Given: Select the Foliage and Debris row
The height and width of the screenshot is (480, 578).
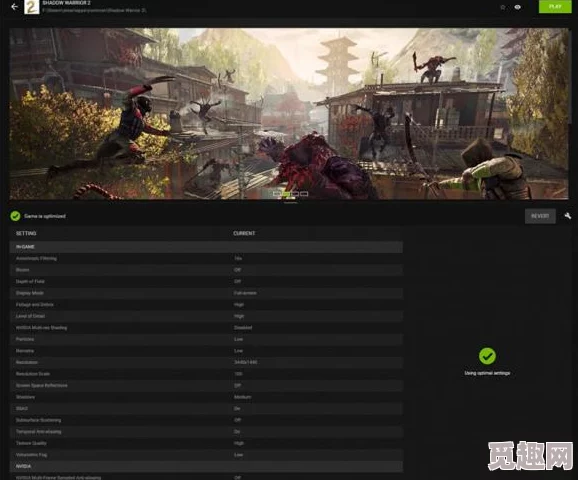Looking at the screenshot, I should click(206, 305).
